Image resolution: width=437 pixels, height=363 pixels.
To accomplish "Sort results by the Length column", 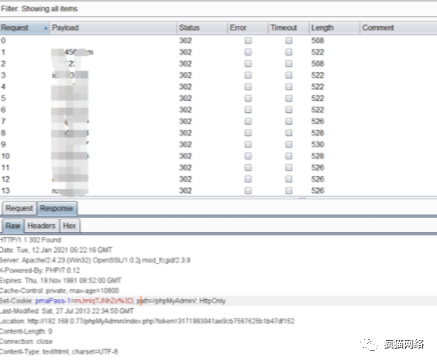I will 334,28.
